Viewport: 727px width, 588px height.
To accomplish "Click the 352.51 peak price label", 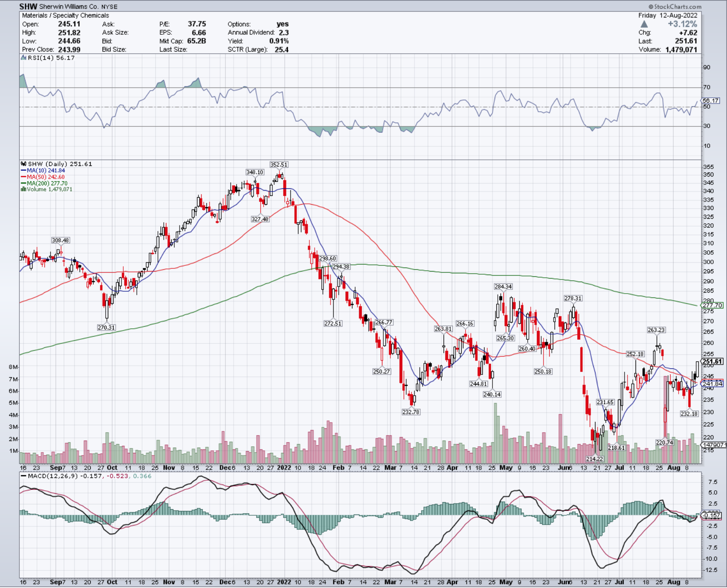I will (x=279, y=165).
